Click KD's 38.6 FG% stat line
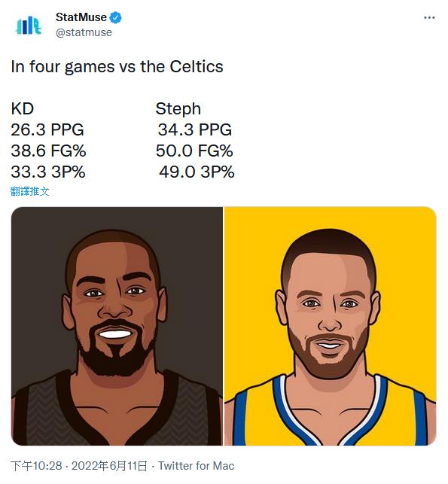This screenshot has height=484, width=448. pyautogui.click(x=48, y=151)
